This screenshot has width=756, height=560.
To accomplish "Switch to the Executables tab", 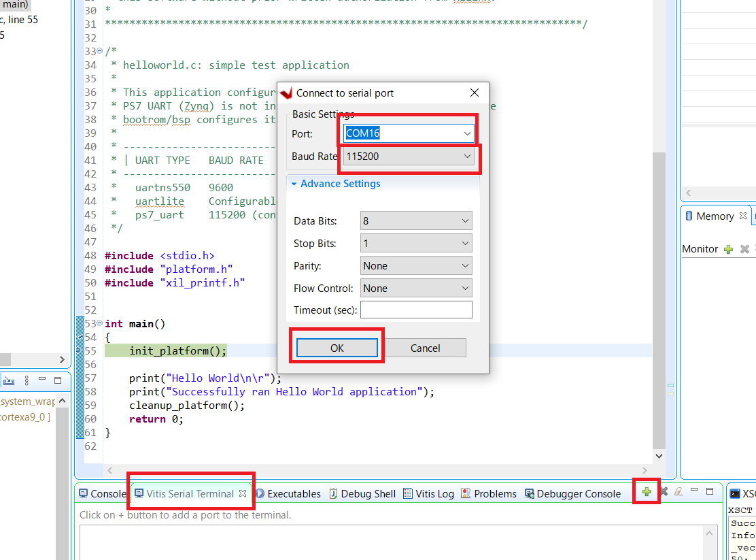I will tap(288, 494).
